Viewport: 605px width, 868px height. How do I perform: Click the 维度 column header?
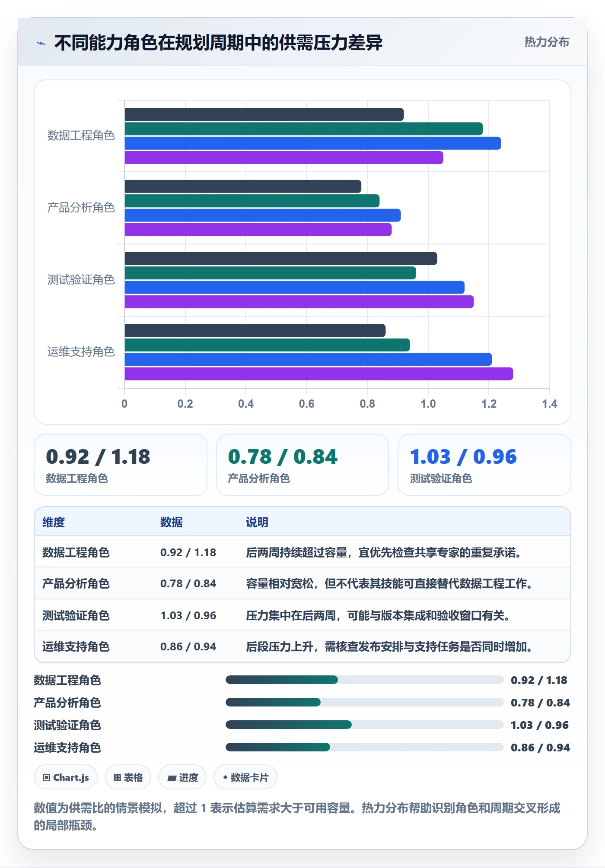pos(54,522)
